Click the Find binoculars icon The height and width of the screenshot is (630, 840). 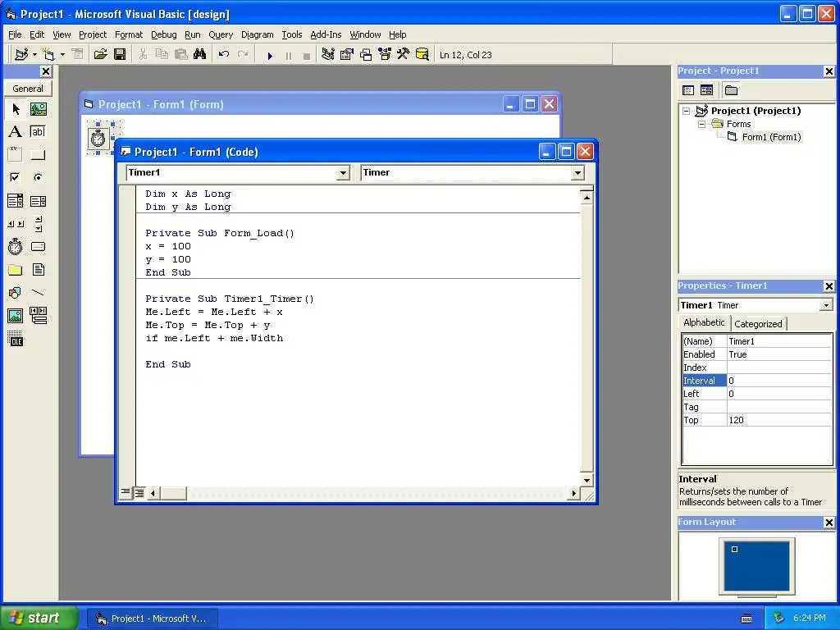click(200, 54)
